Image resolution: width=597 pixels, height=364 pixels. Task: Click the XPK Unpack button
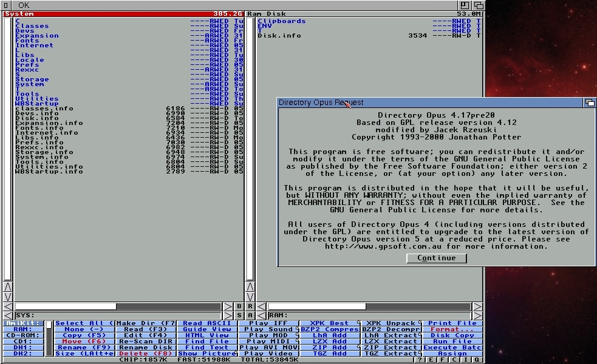391,323
